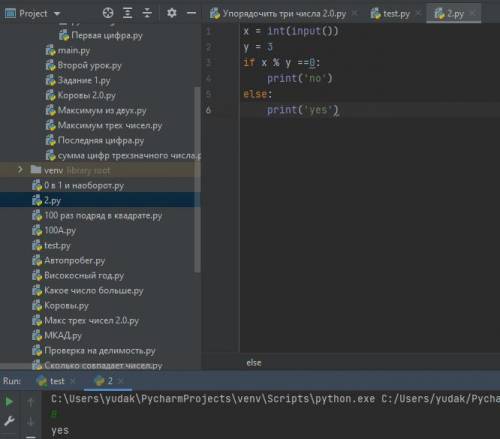Click the yes output in the run console
Screen dimensions: 500x439
60,430
